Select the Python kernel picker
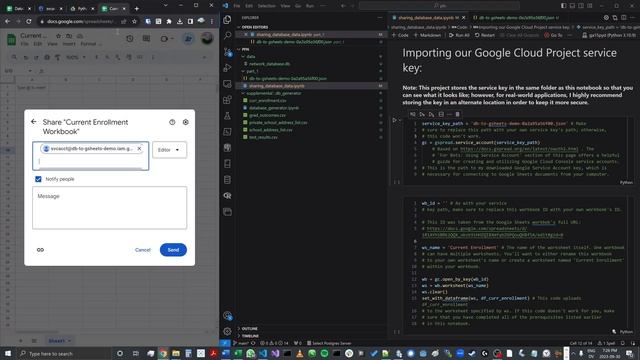This screenshot has height=360, width=640. [609, 35]
